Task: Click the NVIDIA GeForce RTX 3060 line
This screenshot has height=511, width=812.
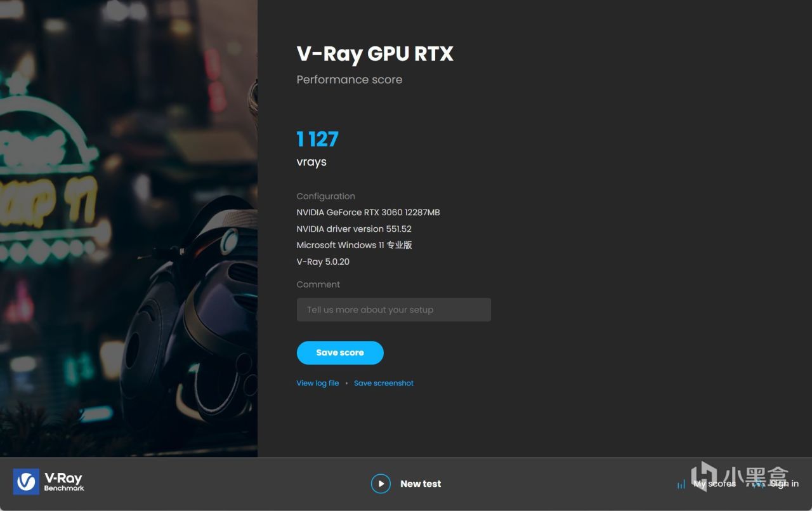Action: (368, 213)
